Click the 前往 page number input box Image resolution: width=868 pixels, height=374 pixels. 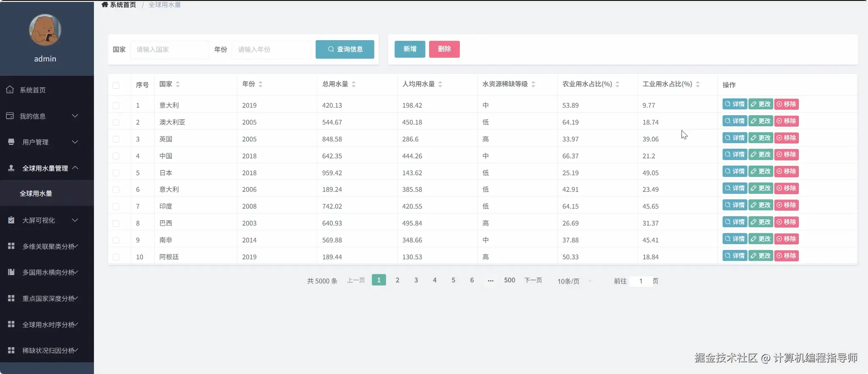(x=641, y=281)
